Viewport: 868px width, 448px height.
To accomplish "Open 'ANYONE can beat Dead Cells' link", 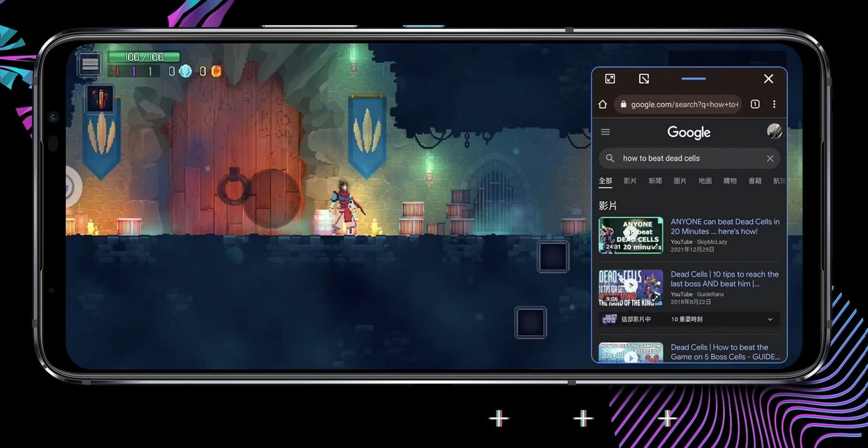I will click(x=725, y=227).
